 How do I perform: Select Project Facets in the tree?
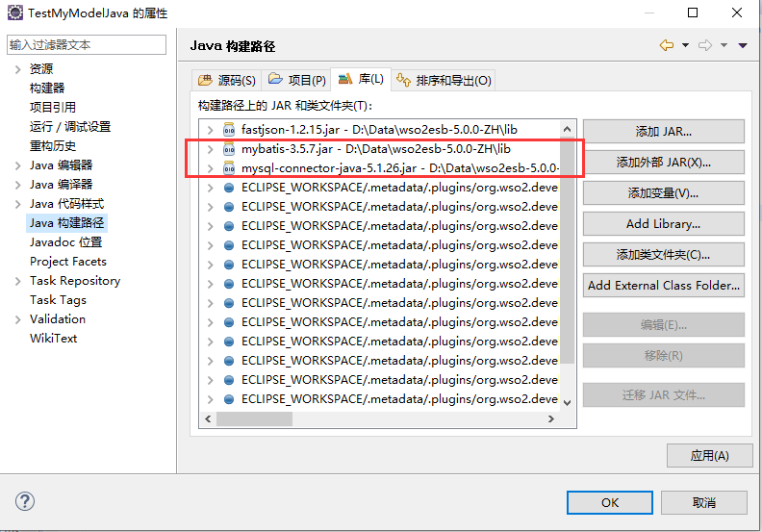click(68, 262)
